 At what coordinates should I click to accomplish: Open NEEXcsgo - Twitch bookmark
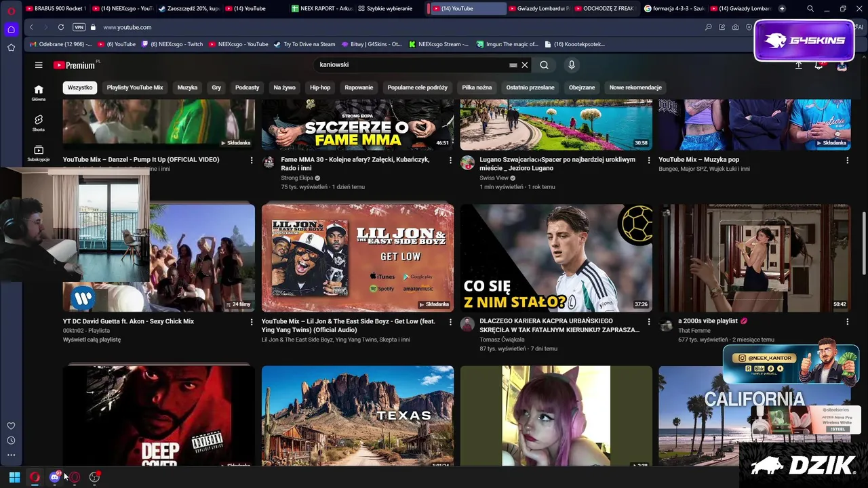click(172, 44)
